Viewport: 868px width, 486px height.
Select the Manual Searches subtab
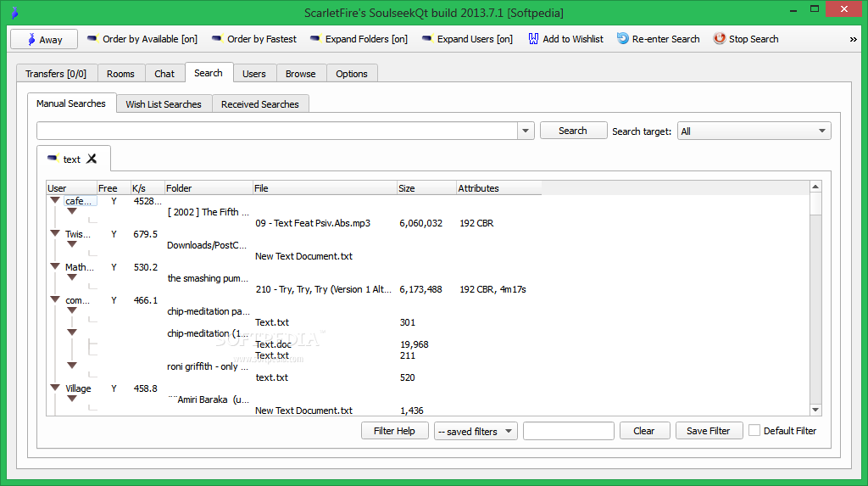(x=71, y=103)
